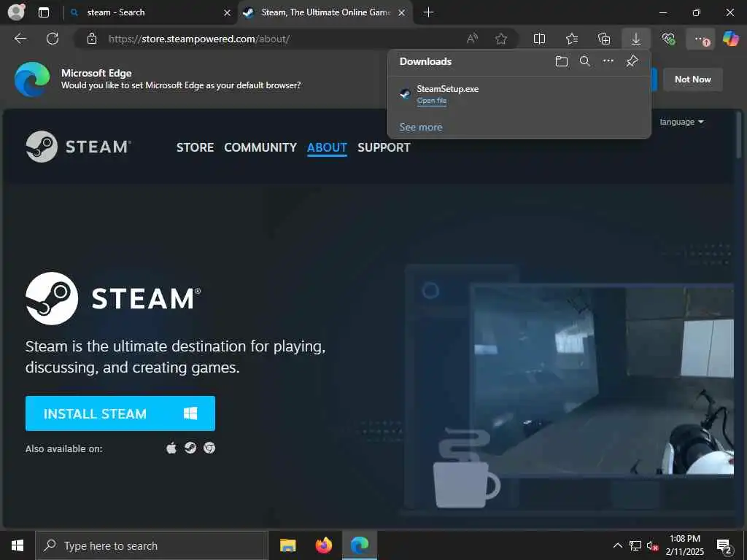Select the ABOUT menu item
This screenshot has width=747, height=560.
tap(327, 147)
